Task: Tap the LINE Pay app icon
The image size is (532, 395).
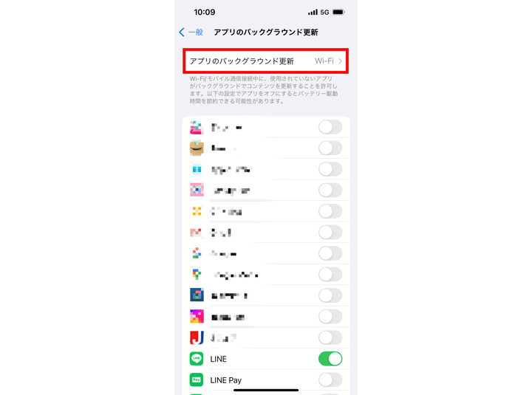Action: pos(197,379)
